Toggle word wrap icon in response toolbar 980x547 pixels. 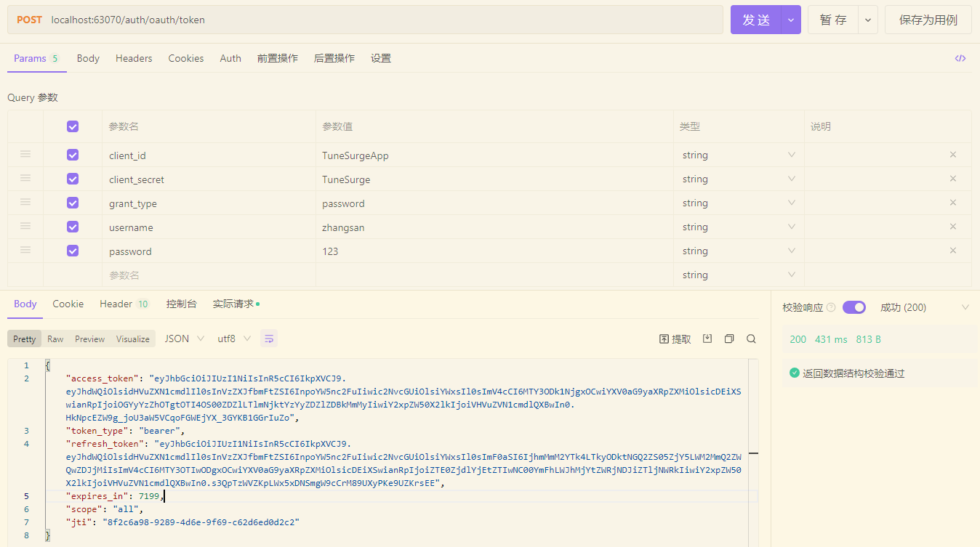click(x=269, y=339)
